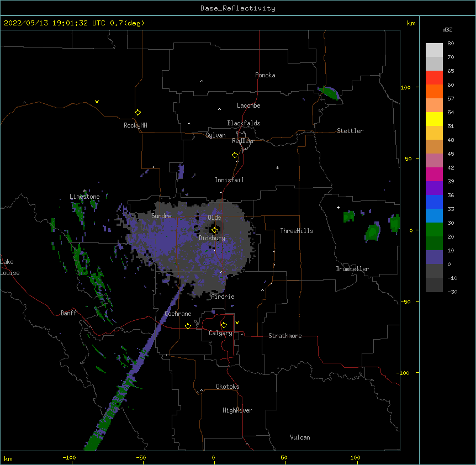Click the yellow diamond marker south of RedDeer

pyautogui.click(x=235, y=155)
